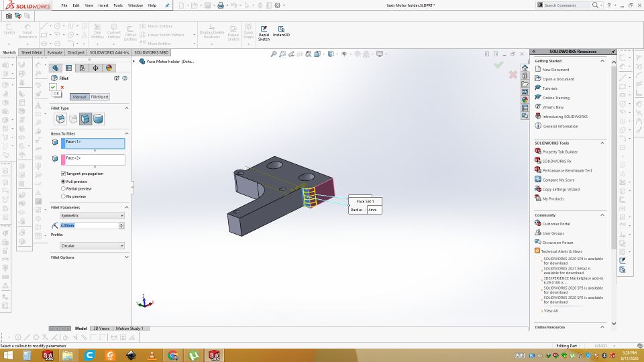Switch to Manual fillet mode
The width and height of the screenshot is (644, 362).
pos(80,97)
